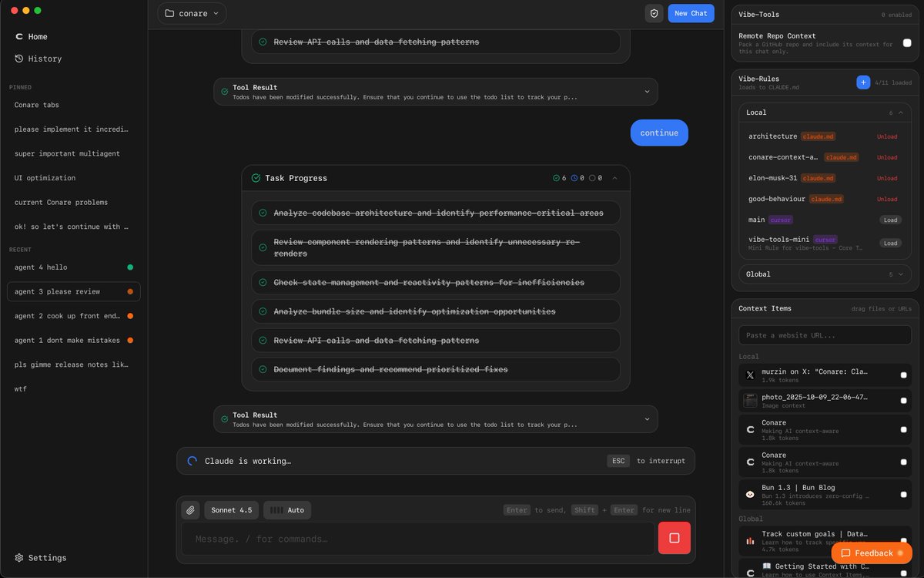This screenshot has width=924, height=578.
Task: Check the first Conare context item checkbox
Action: coord(904,430)
